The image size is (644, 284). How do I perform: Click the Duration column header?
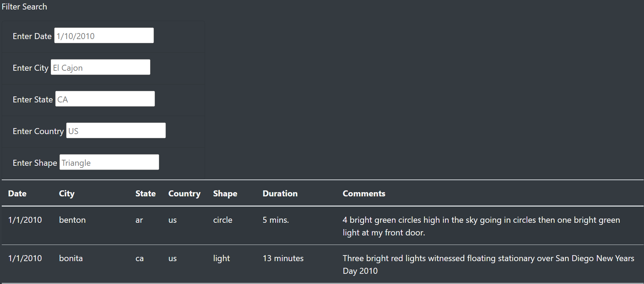click(280, 193)
